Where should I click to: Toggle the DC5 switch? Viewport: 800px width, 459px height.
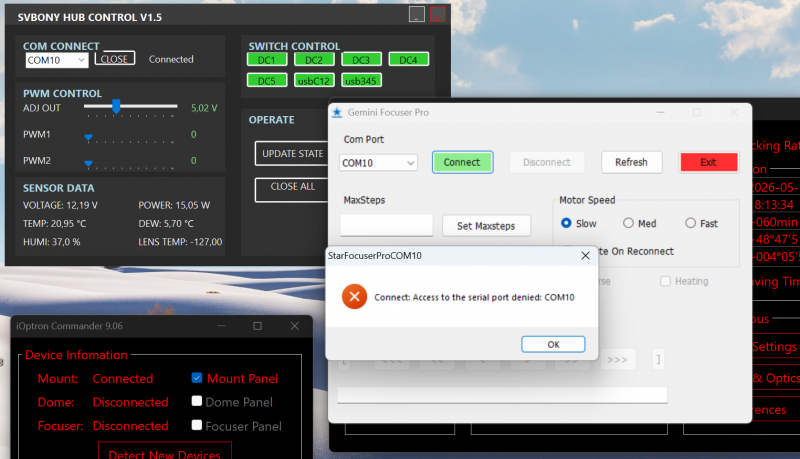click(x=266, y=81)
